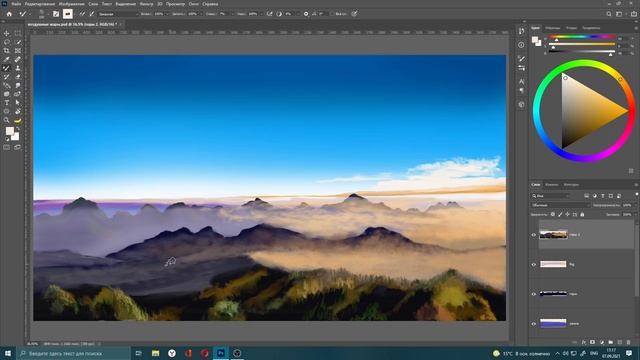Toggle clean brush after each stroke
The width and height of the screenshot is (640, 360).
(x=91, y=14)
